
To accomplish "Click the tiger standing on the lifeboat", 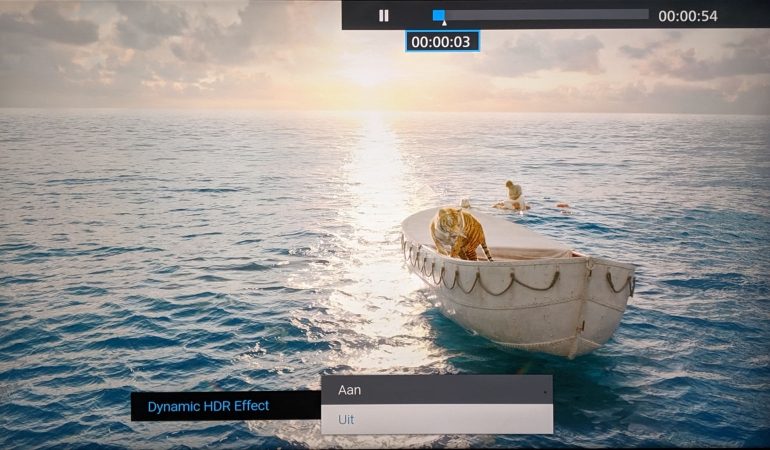I will (x=459, y=232).
